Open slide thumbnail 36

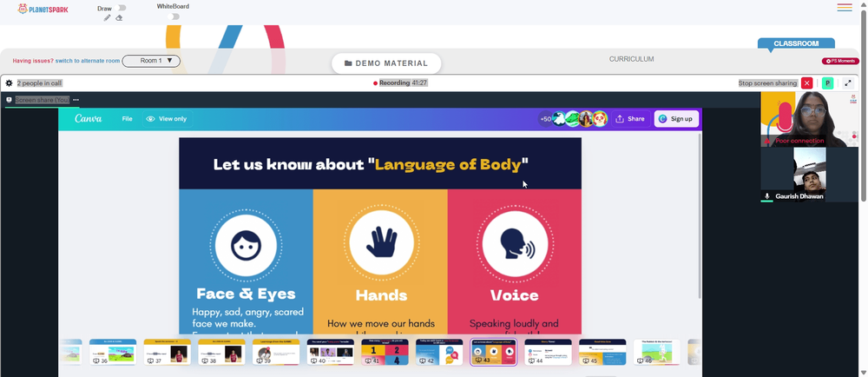tap(113, 352)
